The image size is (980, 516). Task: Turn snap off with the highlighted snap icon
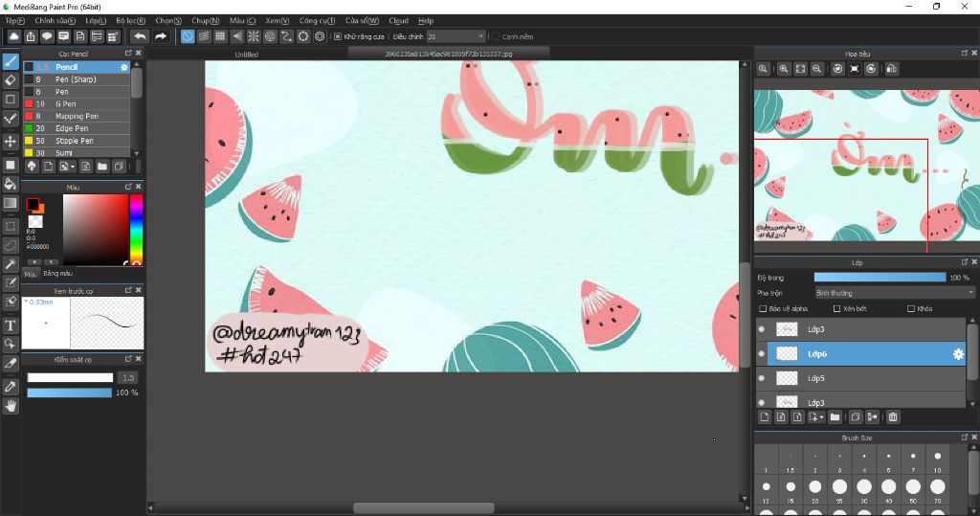click(188, 36)
